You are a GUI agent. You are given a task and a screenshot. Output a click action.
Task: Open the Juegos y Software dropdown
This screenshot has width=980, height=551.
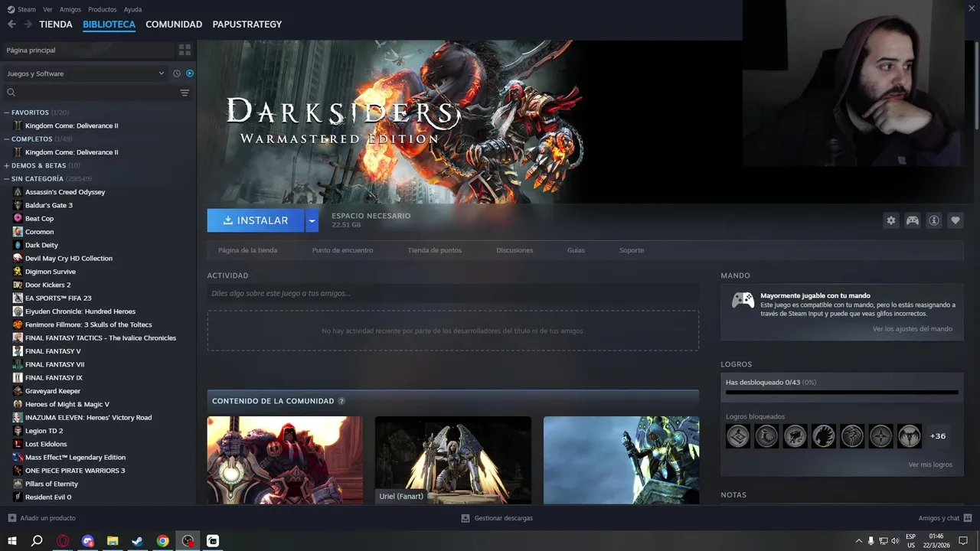85,73
